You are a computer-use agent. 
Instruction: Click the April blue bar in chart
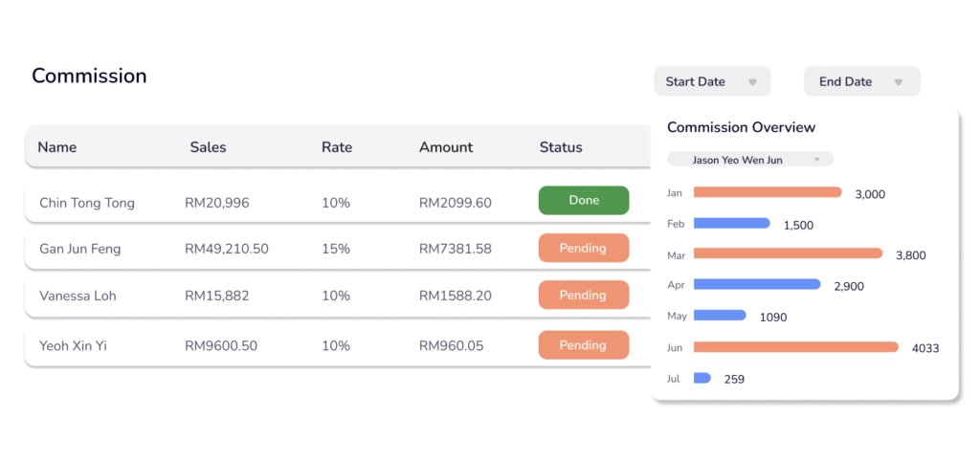click(756, 284)
